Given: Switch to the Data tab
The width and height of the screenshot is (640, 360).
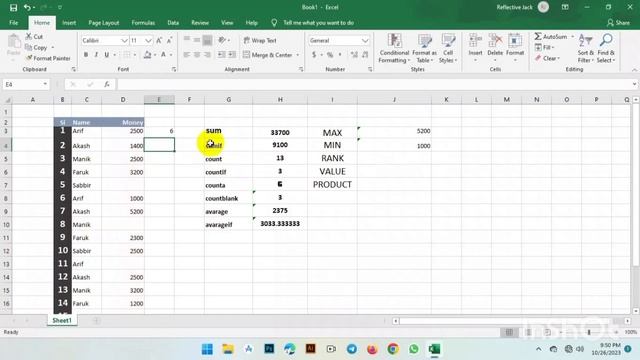Looking at the screenshot, I should 173,23.
